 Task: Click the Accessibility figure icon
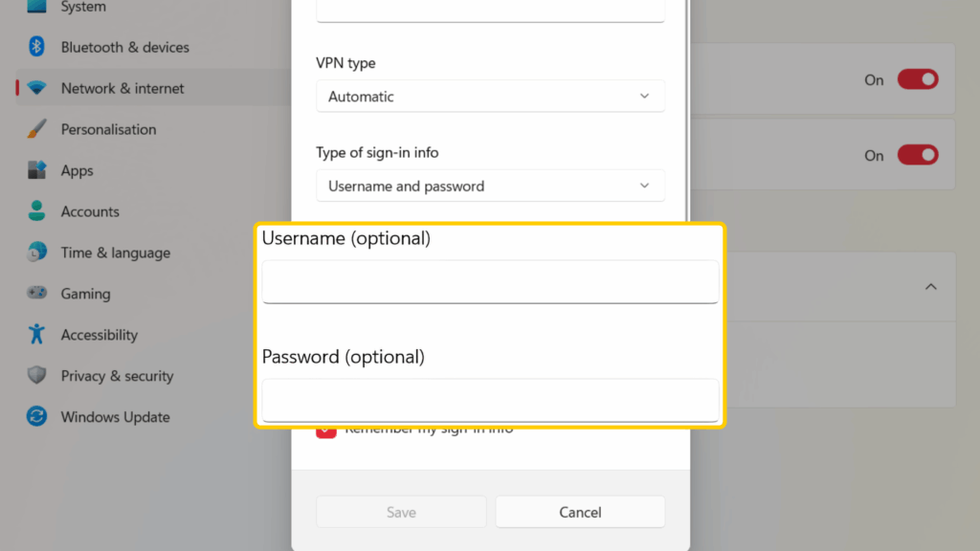click(x=37, y=335)
